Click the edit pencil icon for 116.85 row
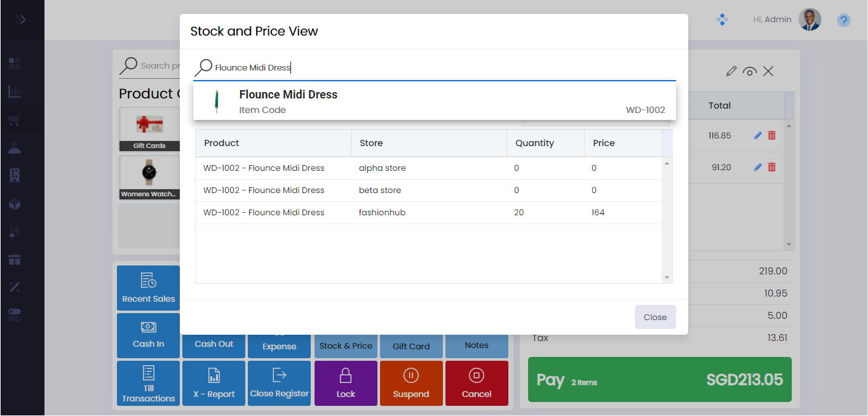This screenshot has height=416, width=868. [x=757, y=135]
